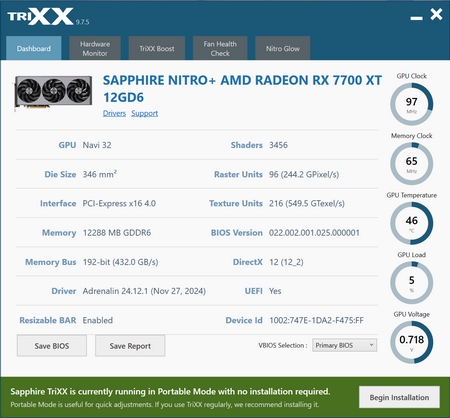Click the Drivers link

[x=114, y=113]
